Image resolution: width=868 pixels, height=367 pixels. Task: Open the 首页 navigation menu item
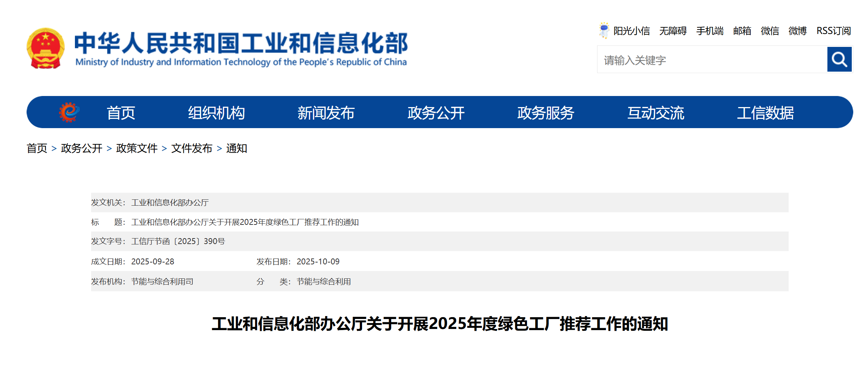[x=121, y=113]
